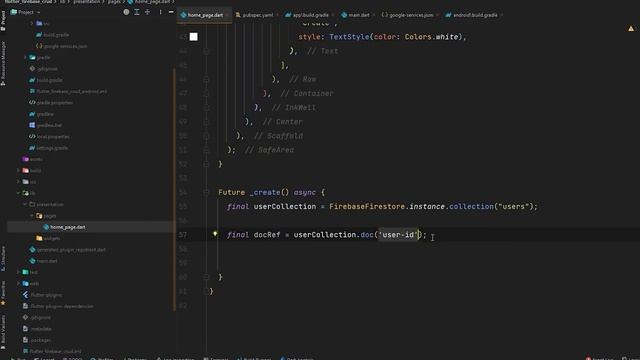This screenshot has height=360, width=640.
Task: Click the docRef variable name
Action: (x=267, y=235)
